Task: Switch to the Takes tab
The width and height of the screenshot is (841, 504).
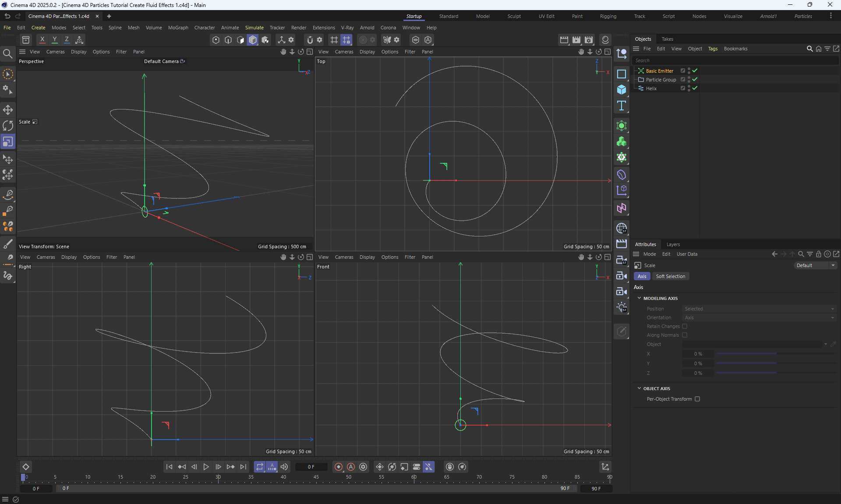Action: click(667, 39)
